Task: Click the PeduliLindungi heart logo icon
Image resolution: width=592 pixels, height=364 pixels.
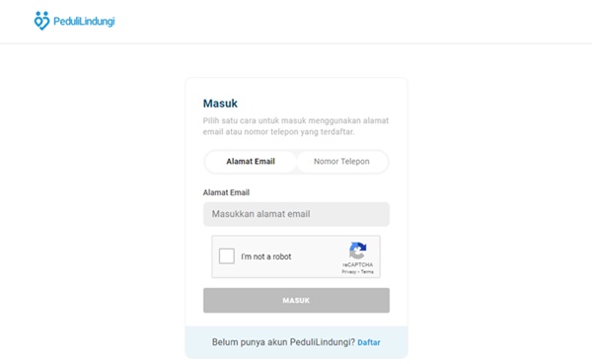Action: (x=41, y=21)
